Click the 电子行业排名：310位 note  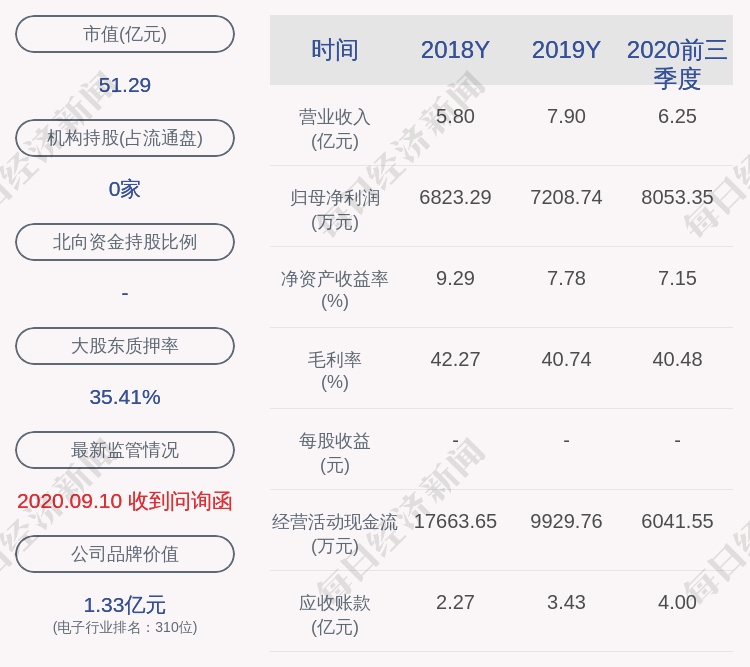coord(125,627)
